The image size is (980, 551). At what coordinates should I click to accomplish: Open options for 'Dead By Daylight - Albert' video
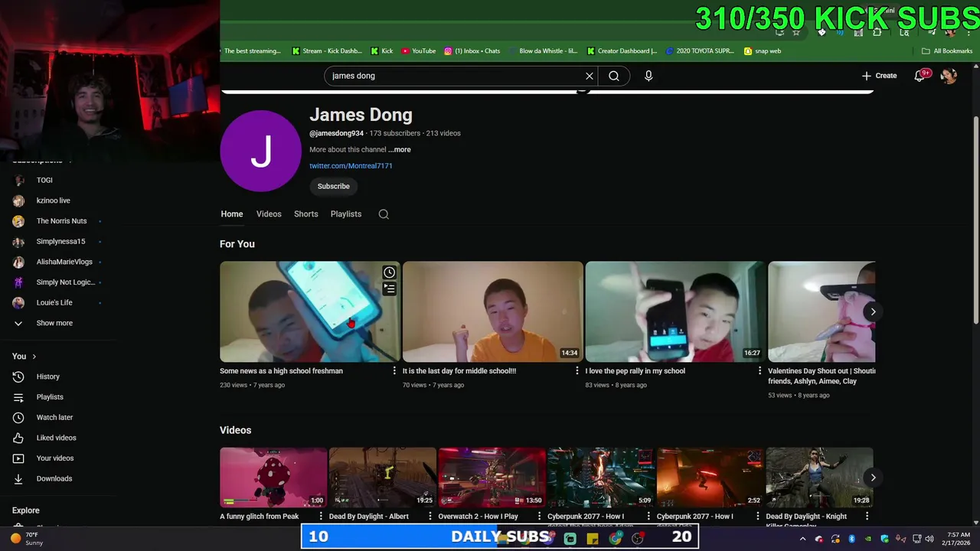tap(430, 517)
